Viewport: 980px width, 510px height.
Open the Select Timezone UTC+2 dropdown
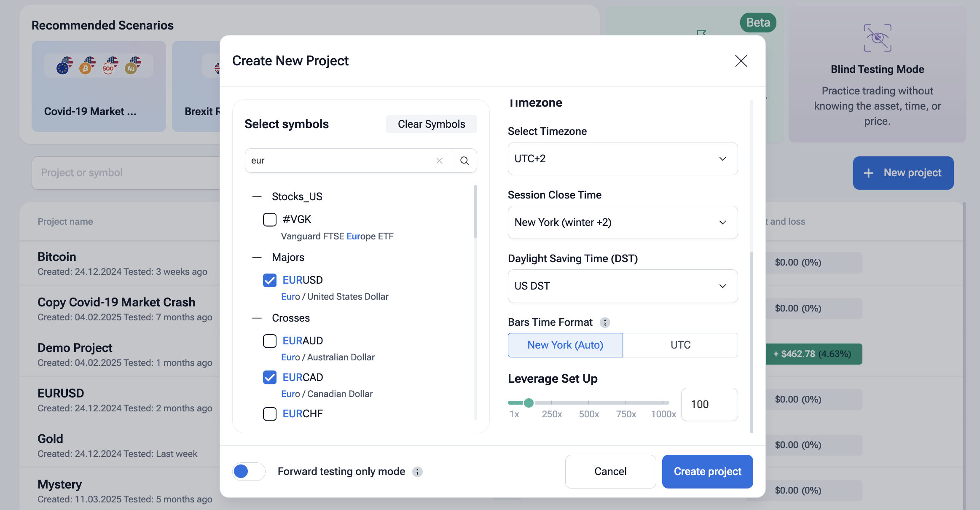pos(622,158)
